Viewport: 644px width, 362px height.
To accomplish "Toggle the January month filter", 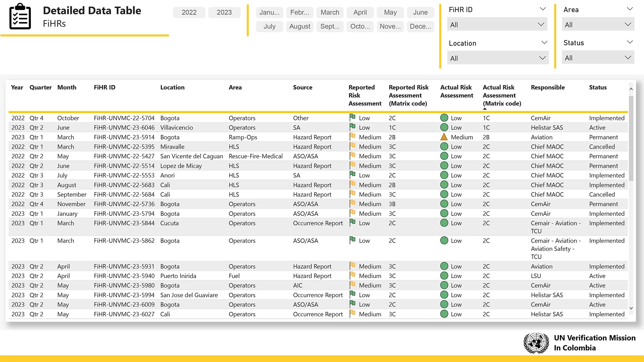I will click(270, 12).
